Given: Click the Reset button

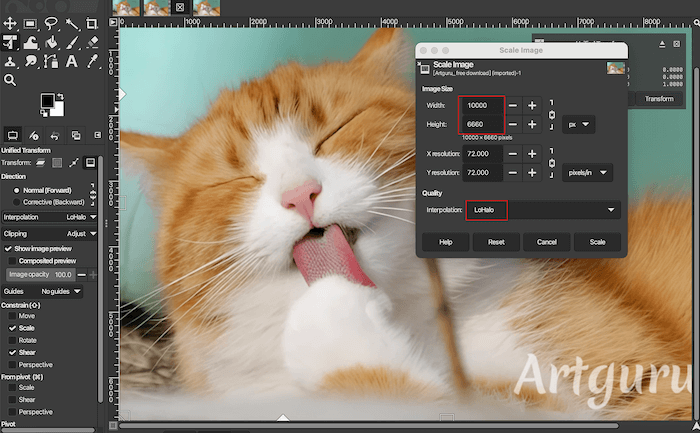Looking at the screenshot, I should pos(496,242).
